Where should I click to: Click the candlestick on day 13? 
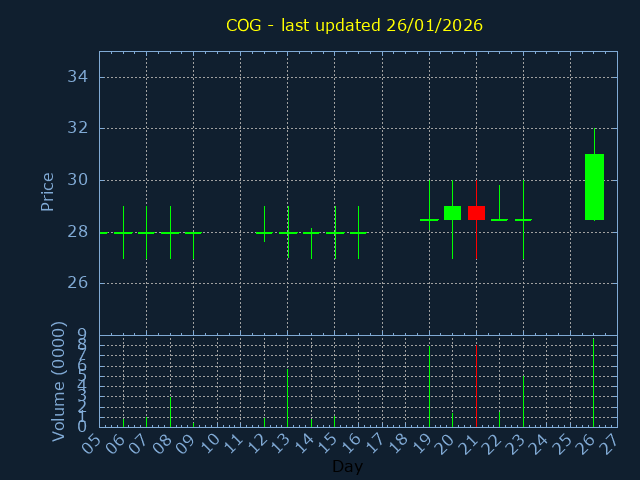pos(288,232)
